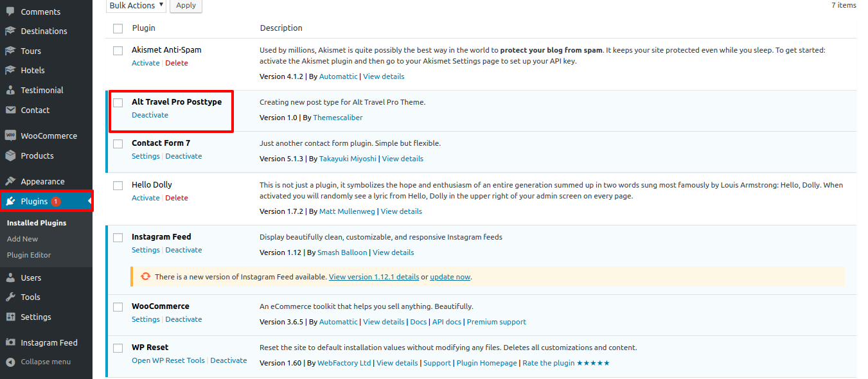Check the Alt Travel Pro Posttype checkbox
The height and width of the screenshot is (379, 868).
[118, 102]
